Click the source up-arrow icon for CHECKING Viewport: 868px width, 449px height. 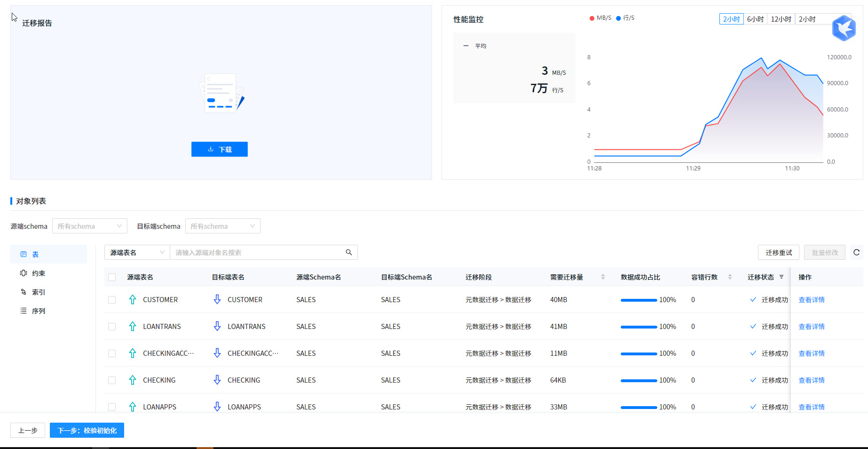(133, 380)
